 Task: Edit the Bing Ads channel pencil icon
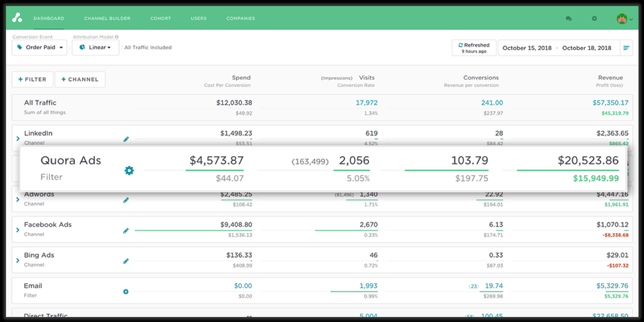[x=126, y=261]
